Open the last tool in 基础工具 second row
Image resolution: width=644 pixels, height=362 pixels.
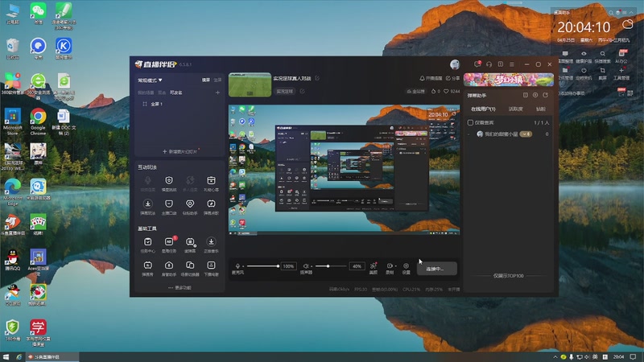[x=211, y=269]
